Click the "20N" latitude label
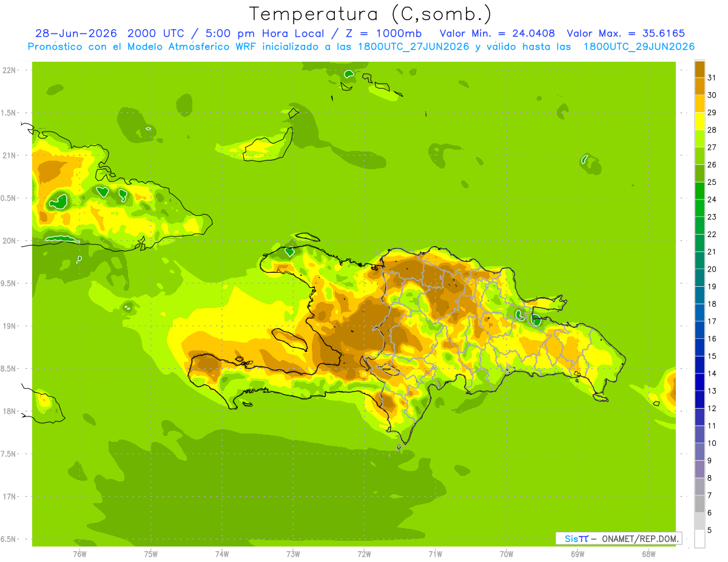The image size is (728, 562). [10, 241]
